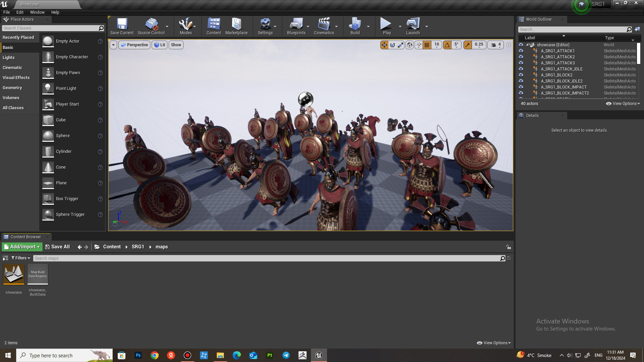Launch Unreal Engine from Windows taskbar

click(x=319, y=355)
